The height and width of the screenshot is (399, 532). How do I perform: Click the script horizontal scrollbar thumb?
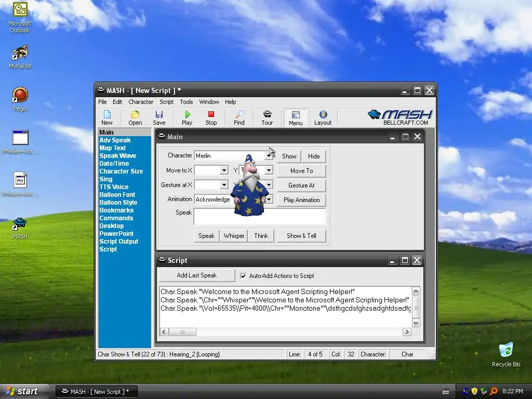(182, 332)
